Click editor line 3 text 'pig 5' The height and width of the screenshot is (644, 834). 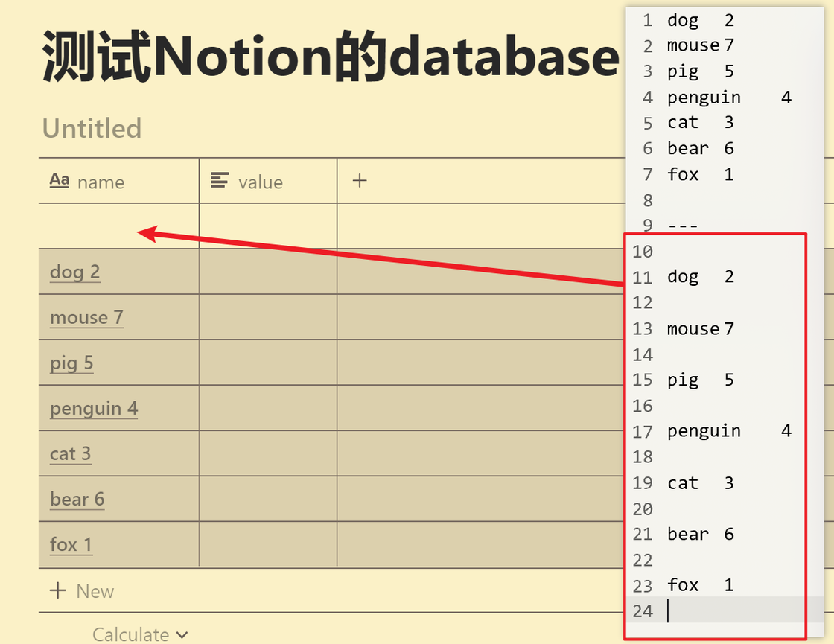click(x=701, y=71)
